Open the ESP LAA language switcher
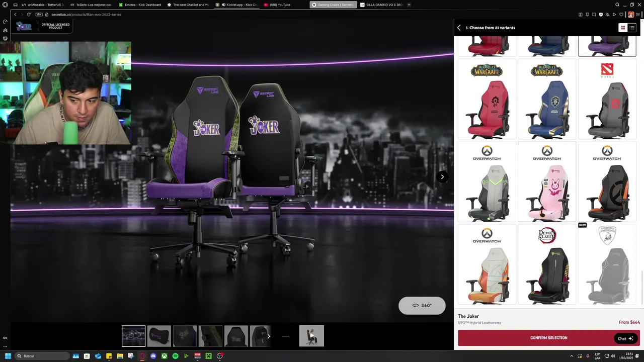 tap(598, 356)
